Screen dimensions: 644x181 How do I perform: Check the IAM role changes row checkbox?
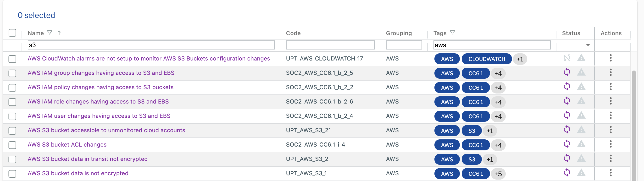coord(12,102)
